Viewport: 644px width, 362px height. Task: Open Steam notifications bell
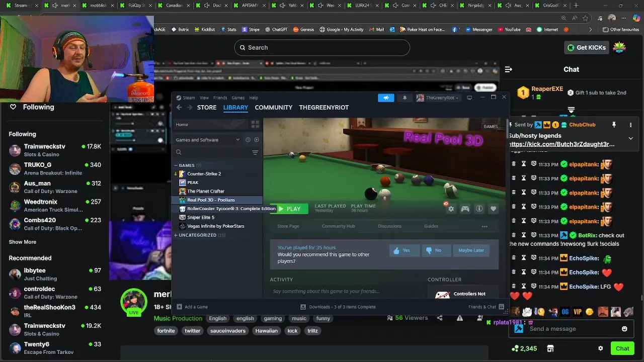click(405, 98)
